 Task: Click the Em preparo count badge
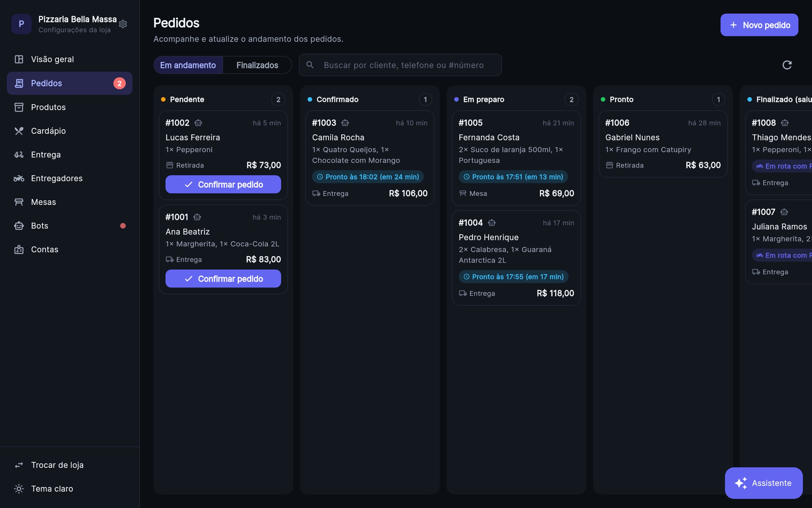tap(571, 99)
